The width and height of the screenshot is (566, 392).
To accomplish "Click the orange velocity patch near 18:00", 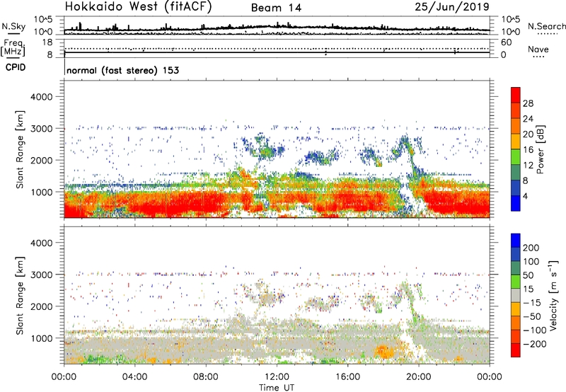I will [384, 351].
